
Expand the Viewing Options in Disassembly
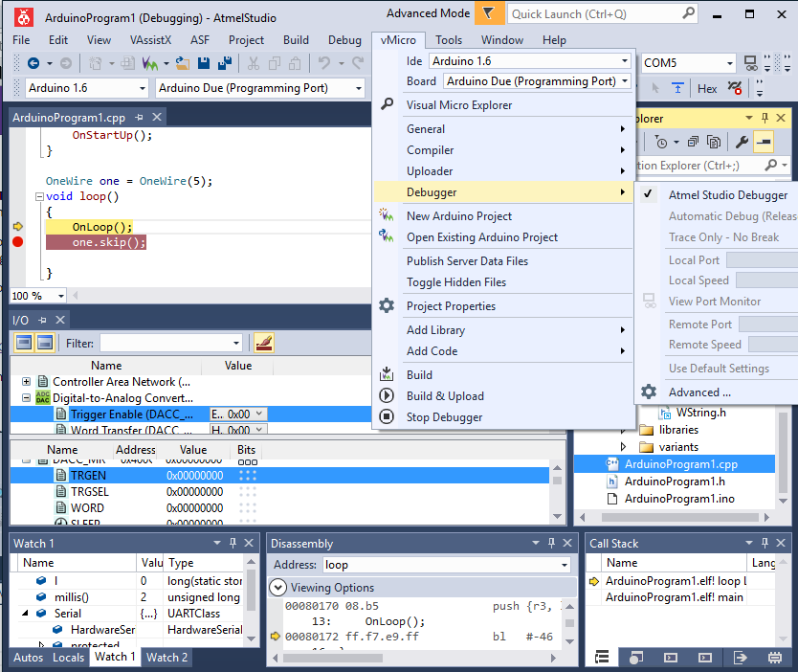[278, 588]
